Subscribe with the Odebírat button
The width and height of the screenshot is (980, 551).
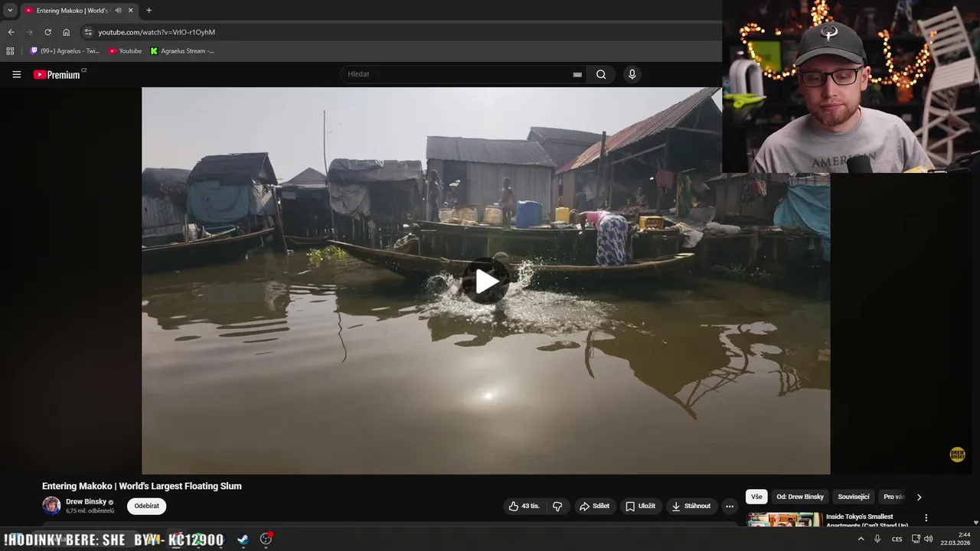(x=146, y=506)
